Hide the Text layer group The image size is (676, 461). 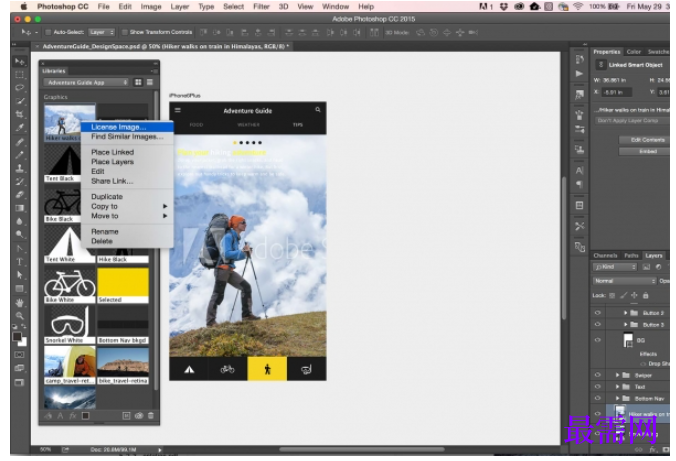pos(598,387)
